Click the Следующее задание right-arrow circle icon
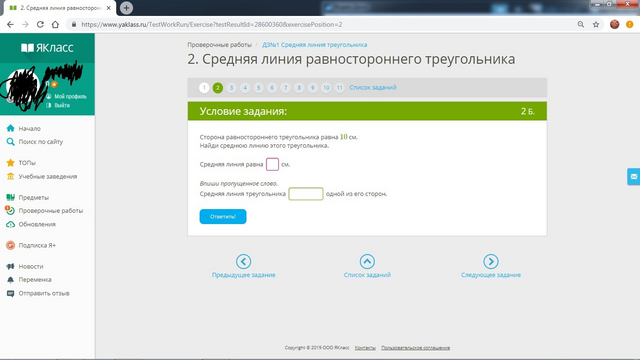The image size is (640, 360). pos(491,262)
